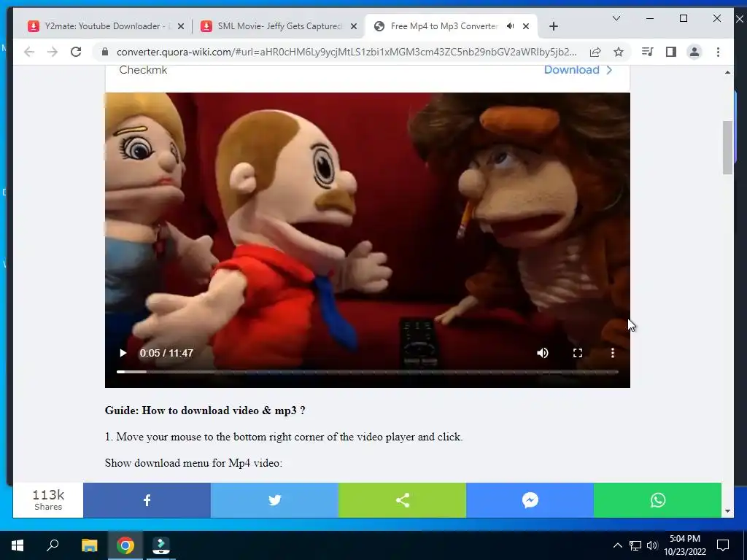Close the Free Mp4 to Mp3 Converter tab
The image size is (747, 560).
coord(526,27)
